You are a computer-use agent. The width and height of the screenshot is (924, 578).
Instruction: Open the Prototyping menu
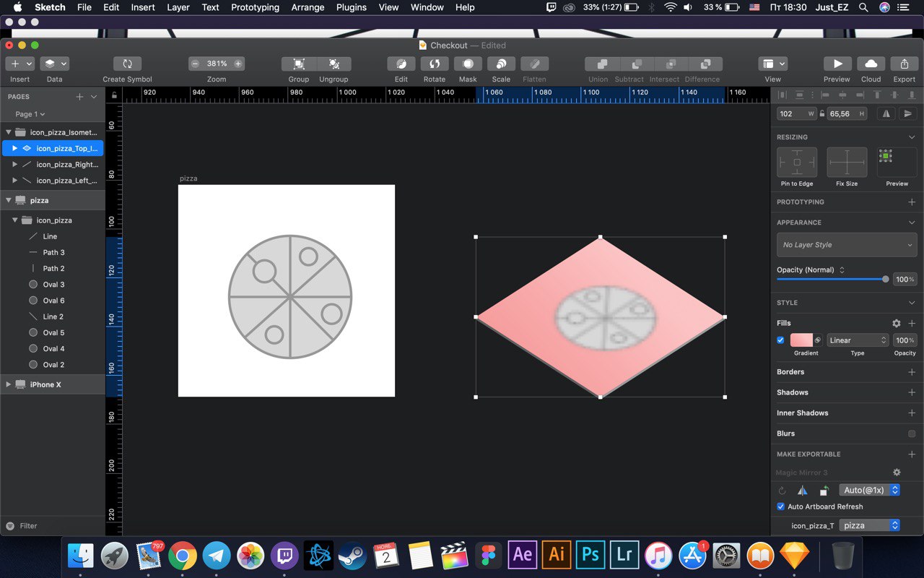click(x=255, y=7)
